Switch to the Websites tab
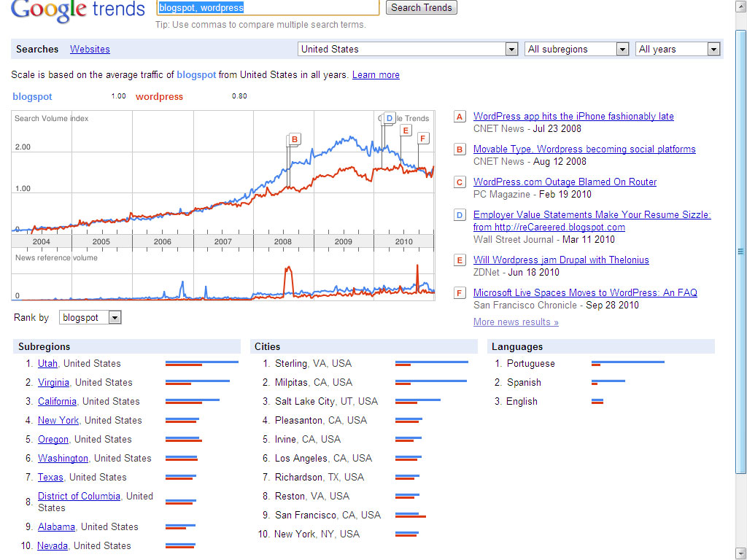The image size is (747, 560). [90, 49]
